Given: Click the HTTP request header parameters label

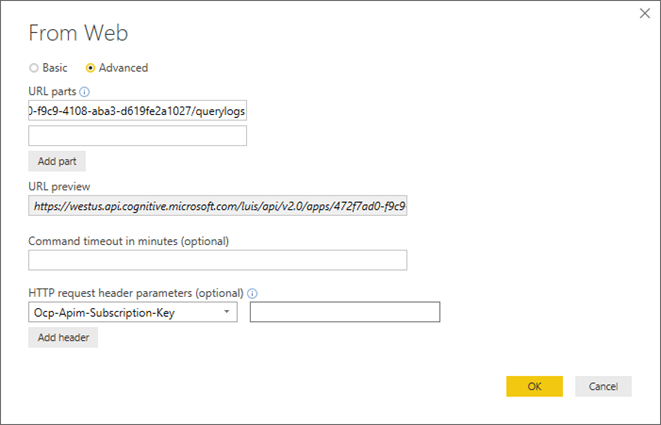Looking at the screenshot, I should tap(135, 293).
